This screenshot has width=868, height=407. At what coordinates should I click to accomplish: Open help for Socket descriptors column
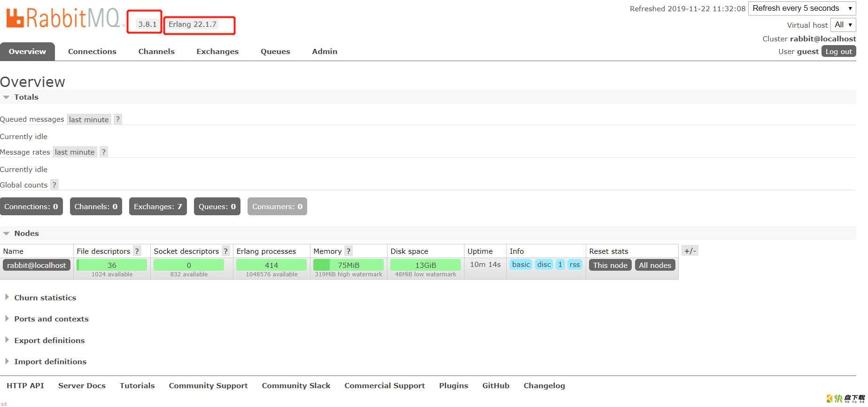tap(226, 251)
